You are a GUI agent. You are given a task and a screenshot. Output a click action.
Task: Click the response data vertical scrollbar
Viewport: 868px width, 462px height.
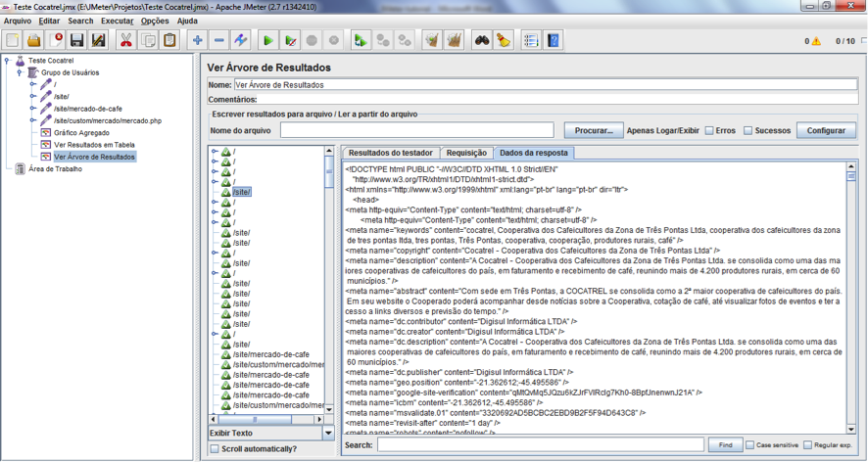850,294
